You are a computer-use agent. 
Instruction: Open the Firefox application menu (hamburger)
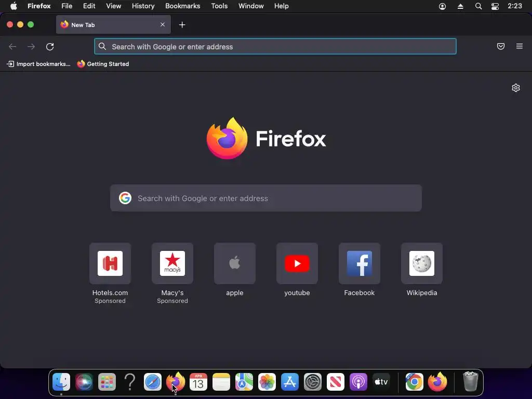(x=519, y=46)
